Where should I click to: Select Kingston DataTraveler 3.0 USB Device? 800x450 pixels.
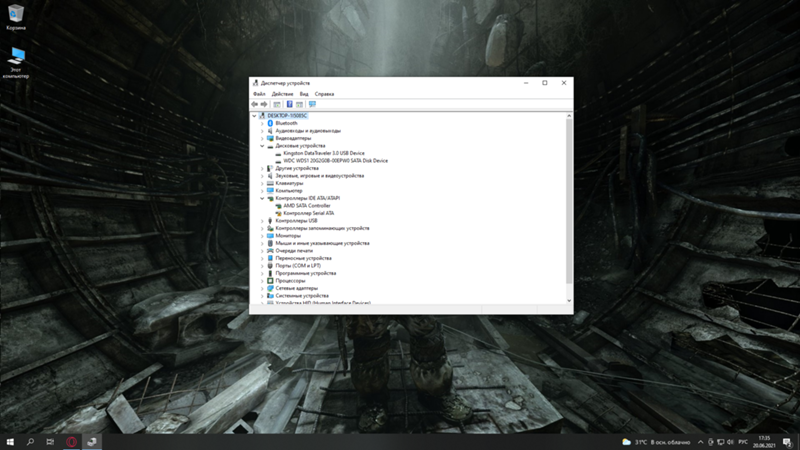324,153
